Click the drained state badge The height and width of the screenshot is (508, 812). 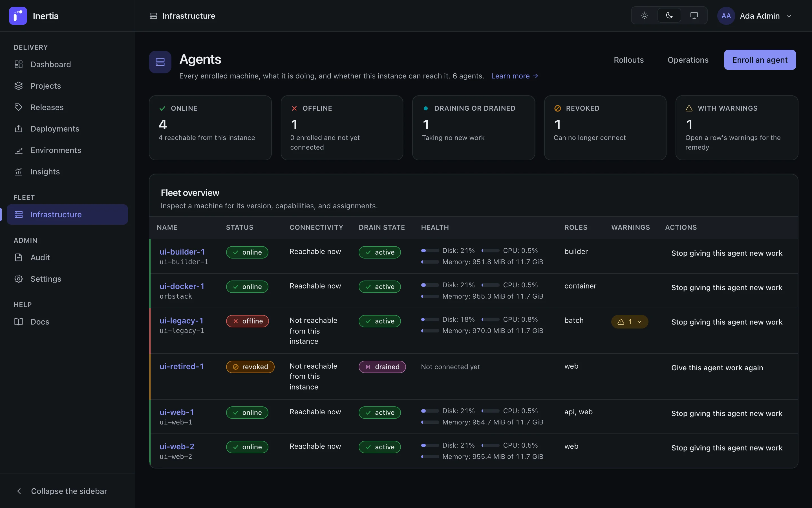click(x=382, y=367)
